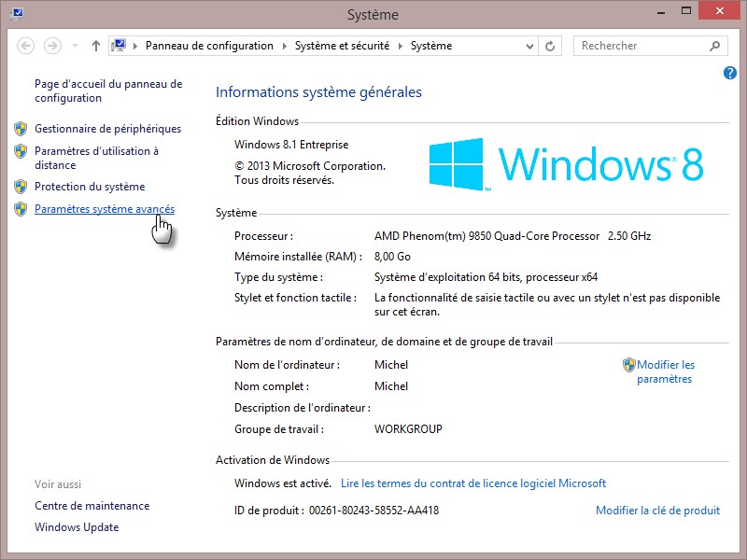Expand the arrow before Système breadcrumb
The width and height of the screenshot is (747, 560).
click(401, 46)
